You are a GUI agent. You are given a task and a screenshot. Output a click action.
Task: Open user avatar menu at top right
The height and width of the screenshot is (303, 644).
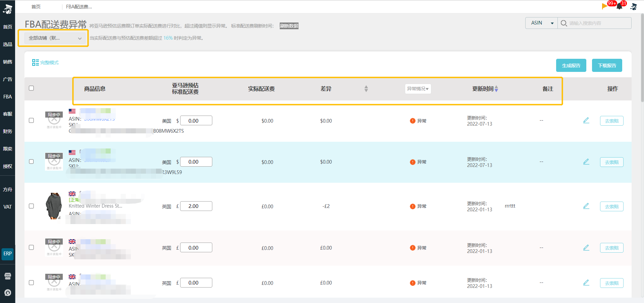(x=634, y=6)
